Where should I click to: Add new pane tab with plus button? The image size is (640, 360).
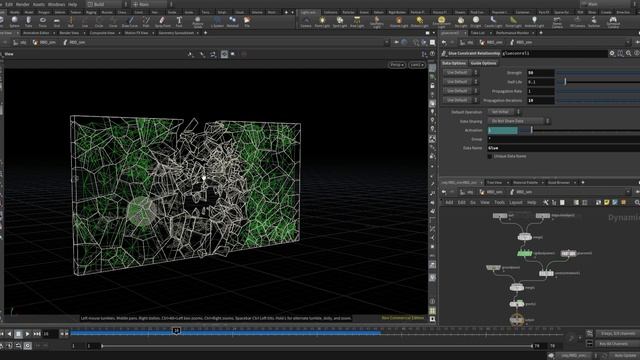205,33
